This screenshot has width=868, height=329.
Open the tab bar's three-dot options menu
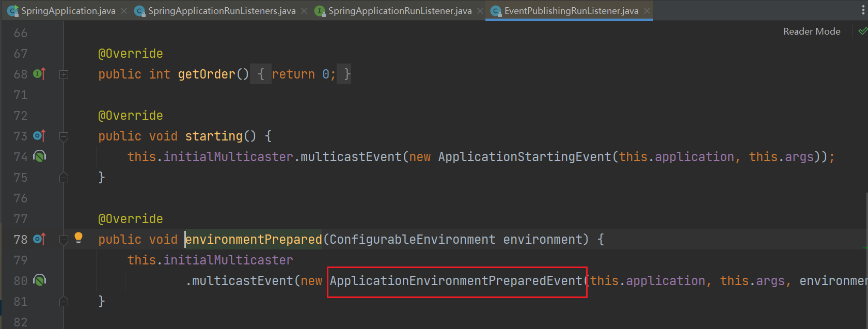(863, 10)
